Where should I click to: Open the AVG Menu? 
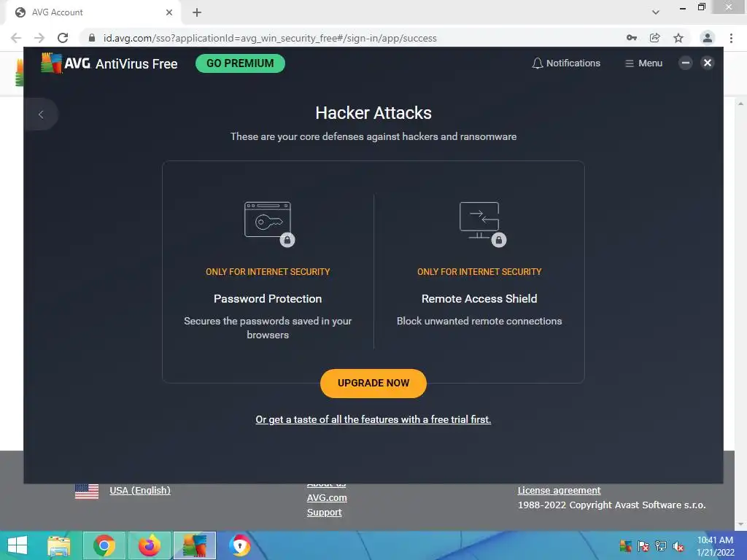coord(643,63)
